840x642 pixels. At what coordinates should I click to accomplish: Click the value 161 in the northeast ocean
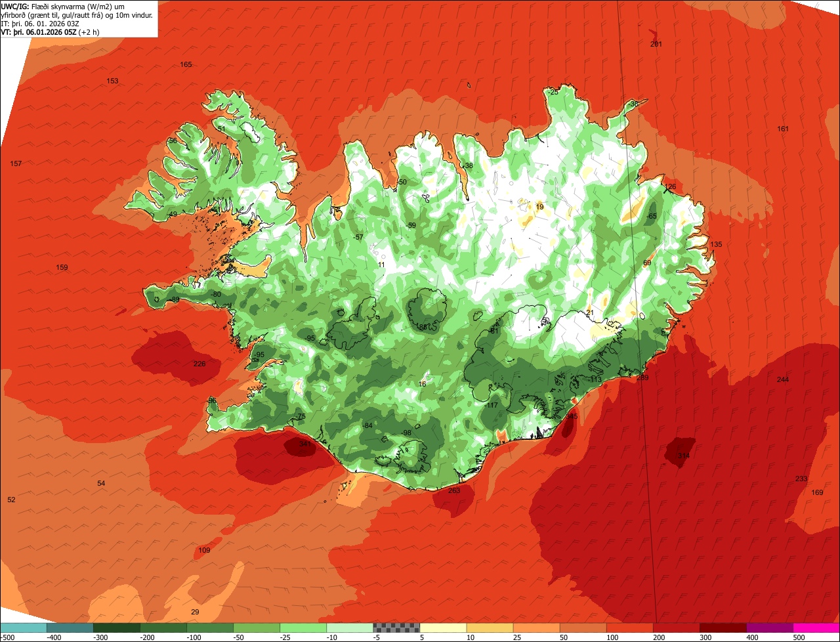click(783, 129)
